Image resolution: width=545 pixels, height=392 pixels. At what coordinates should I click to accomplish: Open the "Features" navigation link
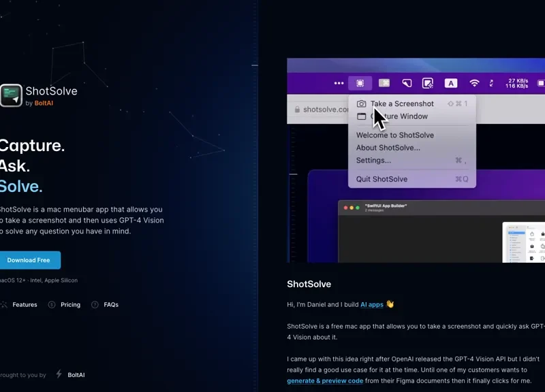(25, 304)
